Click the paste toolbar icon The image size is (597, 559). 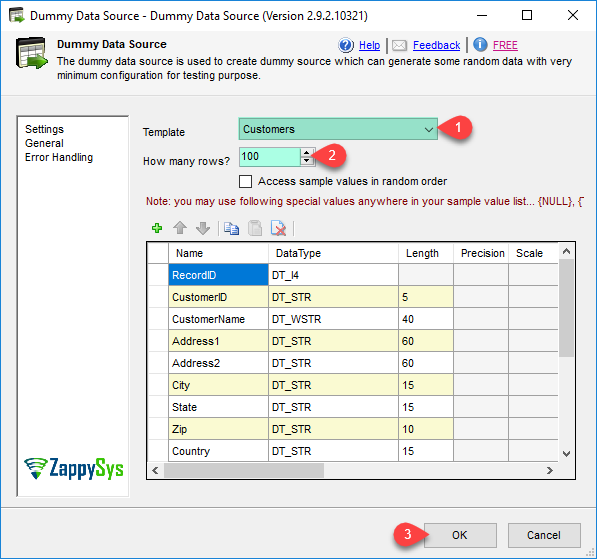point(255,228)
